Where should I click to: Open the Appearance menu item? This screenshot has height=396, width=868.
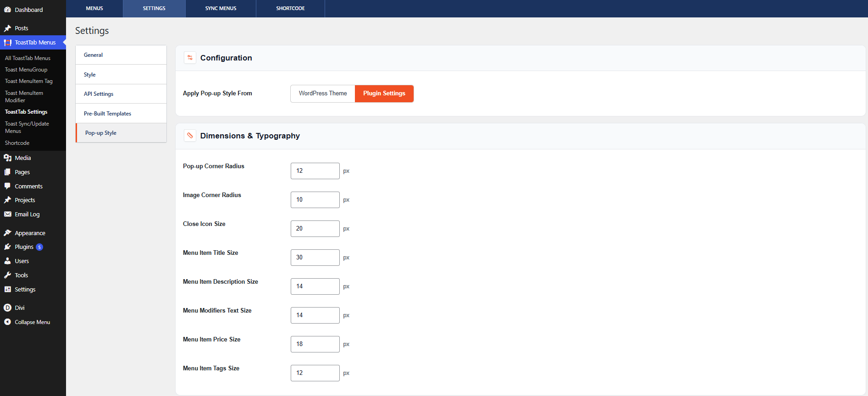click(33, 233)
